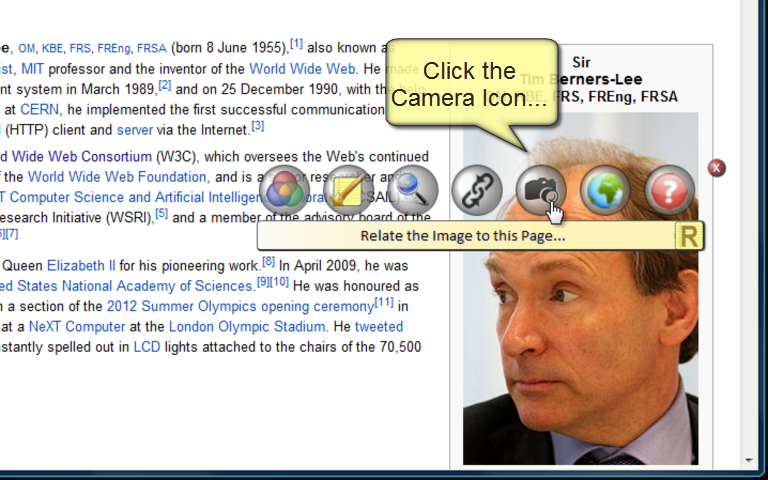Click the RGB color circles icon
768x480 pixels.
284,190
